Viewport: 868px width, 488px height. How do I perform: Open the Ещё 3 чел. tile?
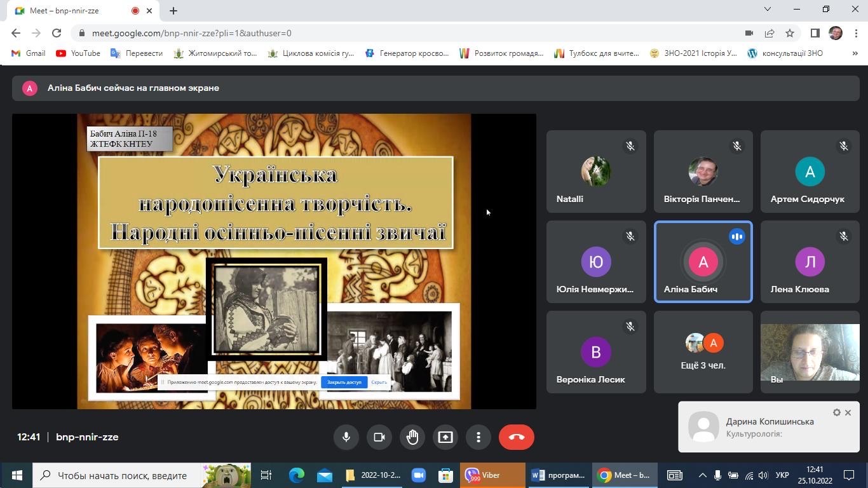(703, 352)
